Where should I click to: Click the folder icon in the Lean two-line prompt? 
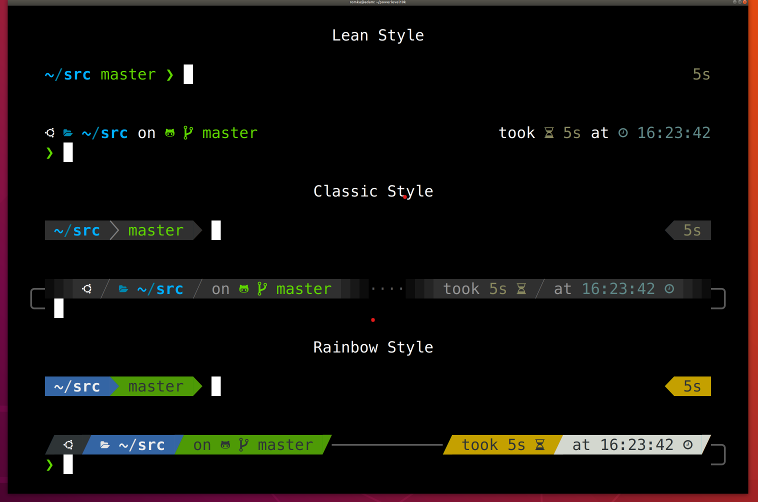[68, 133]
